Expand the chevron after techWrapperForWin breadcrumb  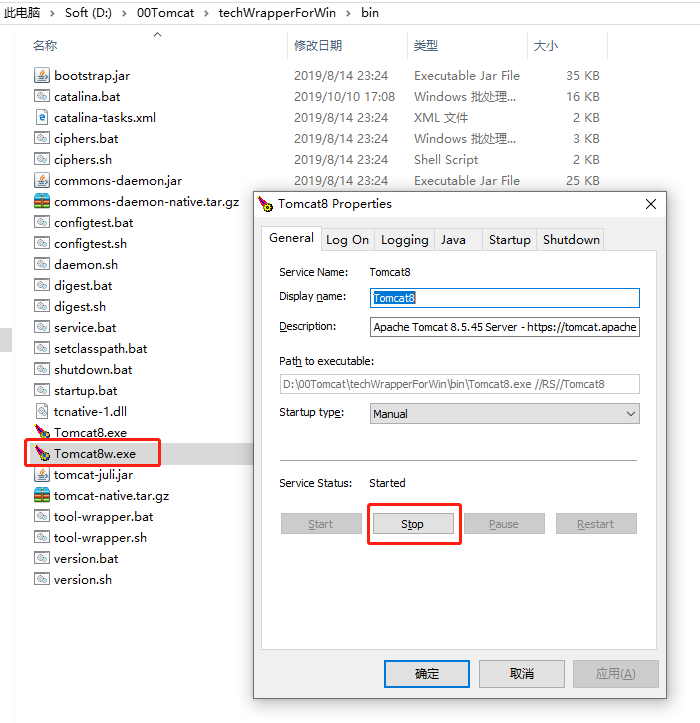(x=349, y=13)
